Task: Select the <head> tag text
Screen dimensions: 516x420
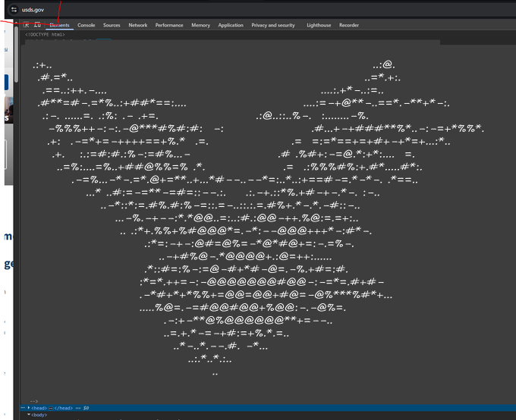Action: pyautogui.click(x=39, y=408)
